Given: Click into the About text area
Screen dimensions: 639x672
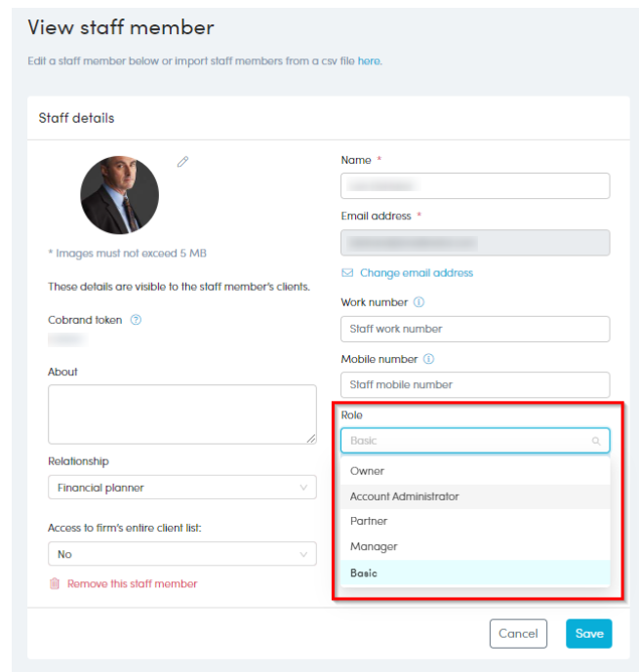Looking at the screenshot, I should coord(181,414).
